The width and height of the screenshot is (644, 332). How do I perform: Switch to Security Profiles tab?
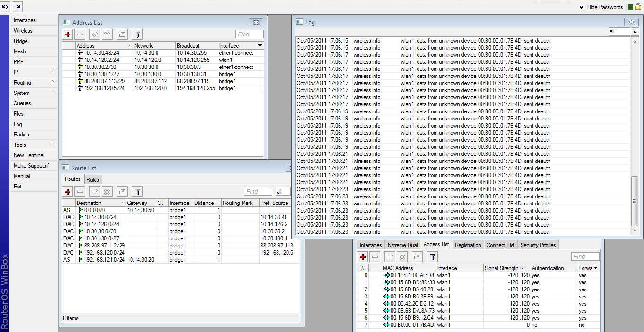tap(538, 245)
